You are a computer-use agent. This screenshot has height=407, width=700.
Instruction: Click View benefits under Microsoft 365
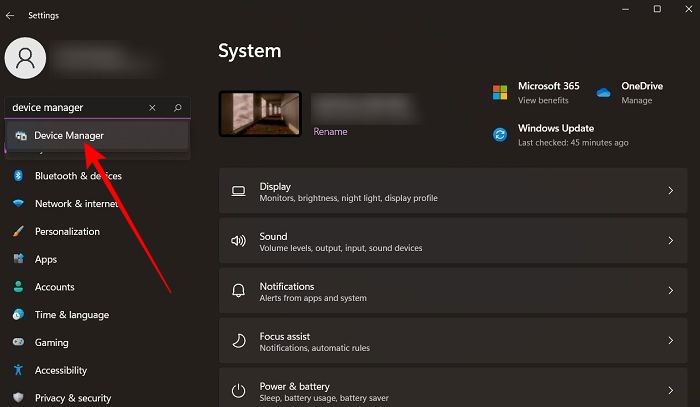(543, 100)
